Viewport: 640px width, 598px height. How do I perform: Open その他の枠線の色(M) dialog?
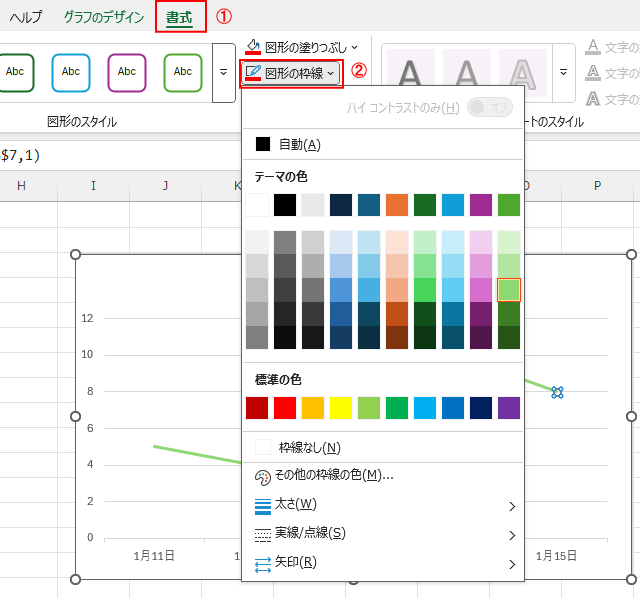383,476
